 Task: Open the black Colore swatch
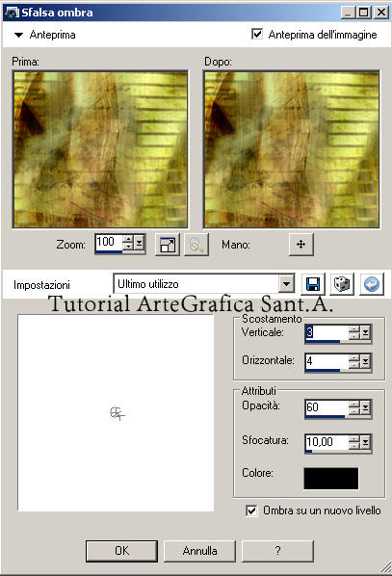coord(331,479)
